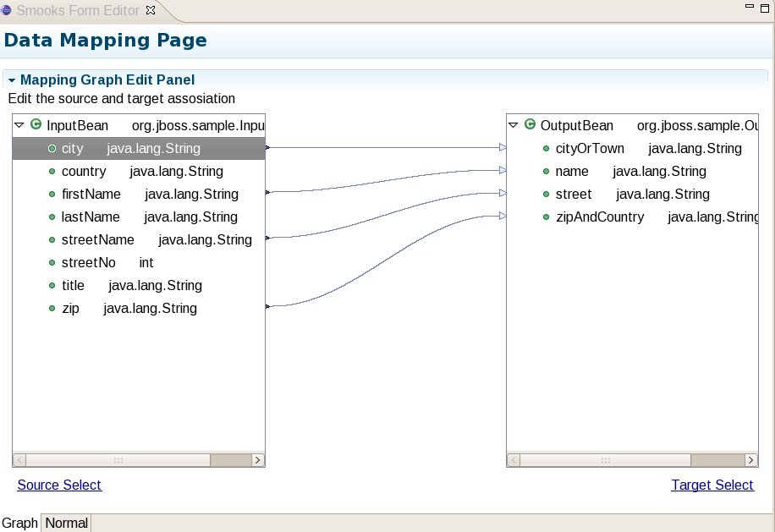Click the connection arrowhead at cityOrTown

(503, 147)
